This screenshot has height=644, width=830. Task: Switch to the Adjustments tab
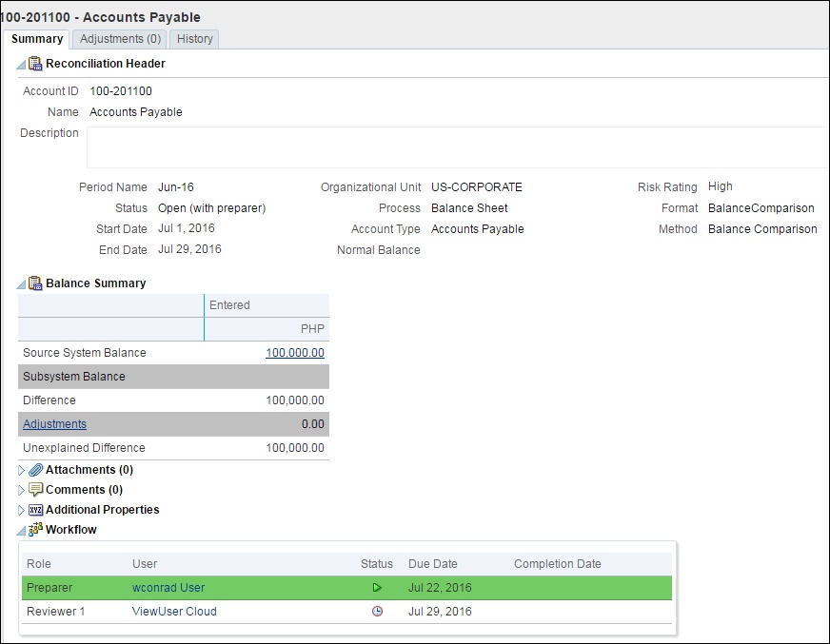pos(118,39)
